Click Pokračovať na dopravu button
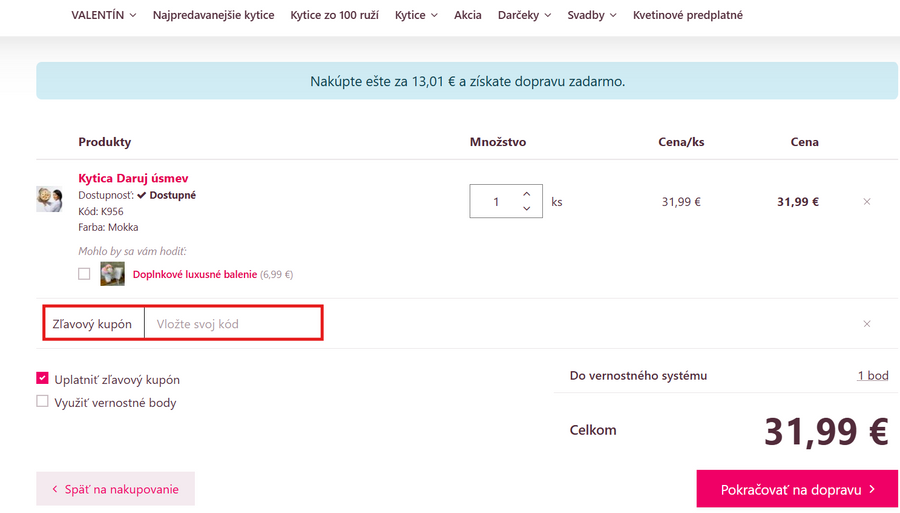This screenshot has width=900, height=513. (797, 489)
